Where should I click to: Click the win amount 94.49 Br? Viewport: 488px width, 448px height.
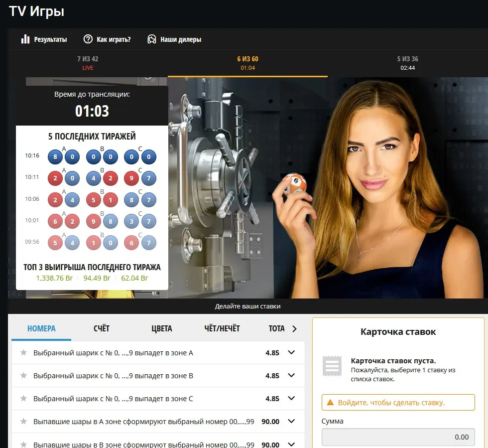pyautogui.click(x=97, y=278)
